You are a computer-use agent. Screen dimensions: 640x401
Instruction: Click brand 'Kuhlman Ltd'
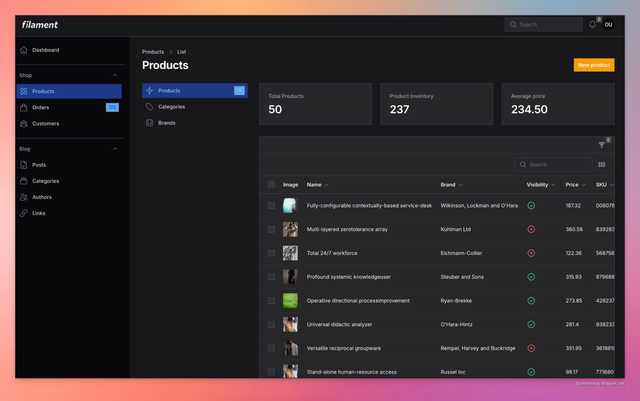coord(456,229)
